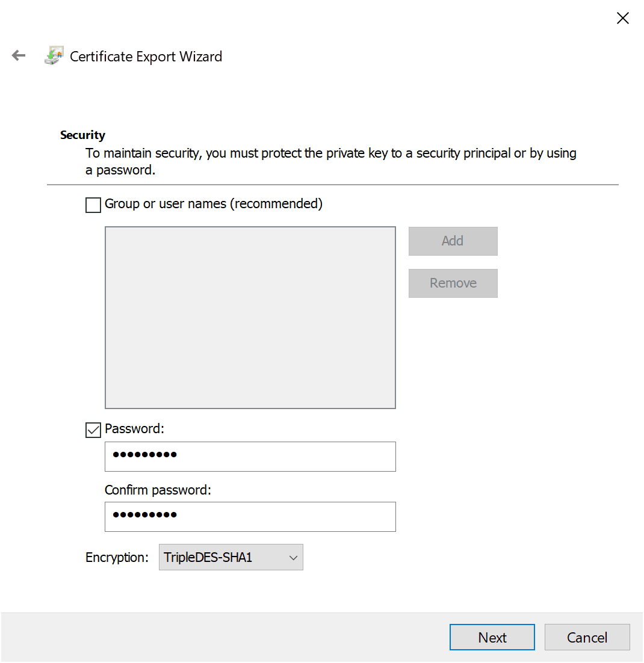Open the Encryption dropdown
The width and height of the screenshot is (644, 663).
[x=231, y=557]
